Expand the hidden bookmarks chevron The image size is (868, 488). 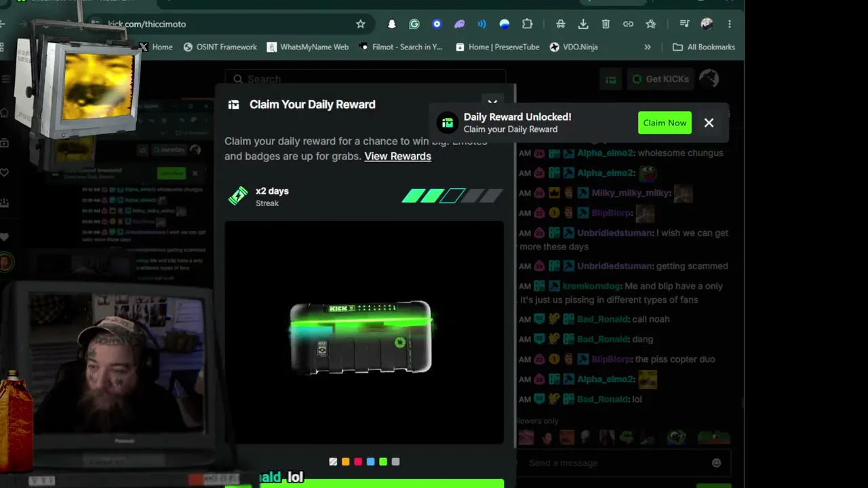(x=648, y=47)
